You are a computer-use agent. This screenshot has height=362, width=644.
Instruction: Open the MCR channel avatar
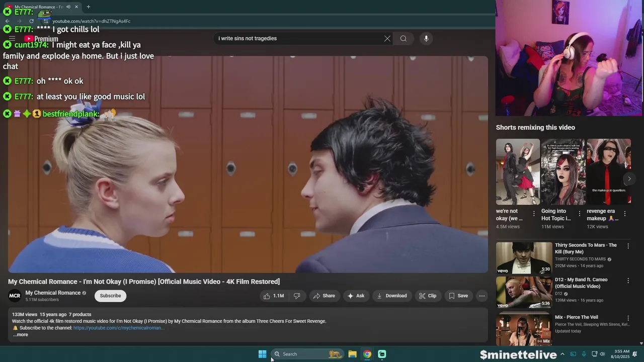(x=15, y=296)
